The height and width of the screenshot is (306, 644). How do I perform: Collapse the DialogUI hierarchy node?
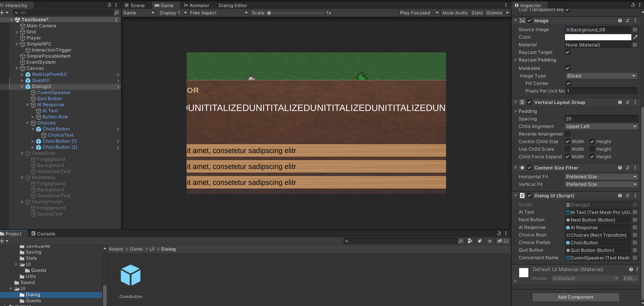22,87
